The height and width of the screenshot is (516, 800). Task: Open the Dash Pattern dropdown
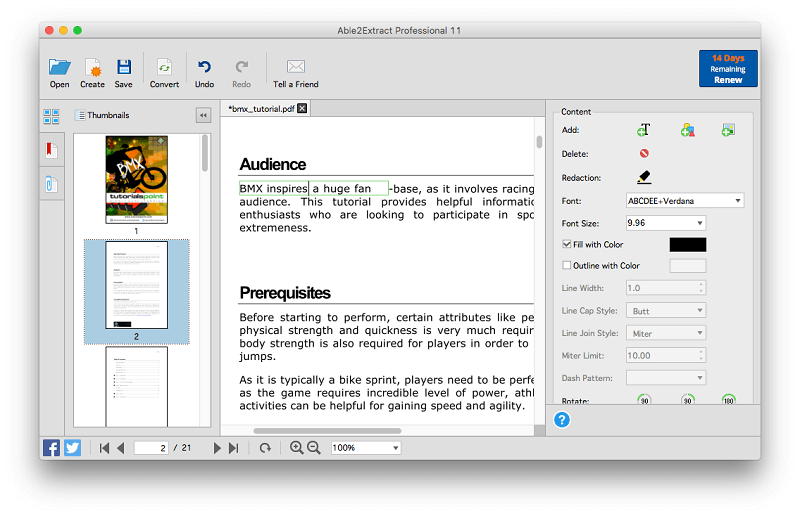tap(666, 378)
